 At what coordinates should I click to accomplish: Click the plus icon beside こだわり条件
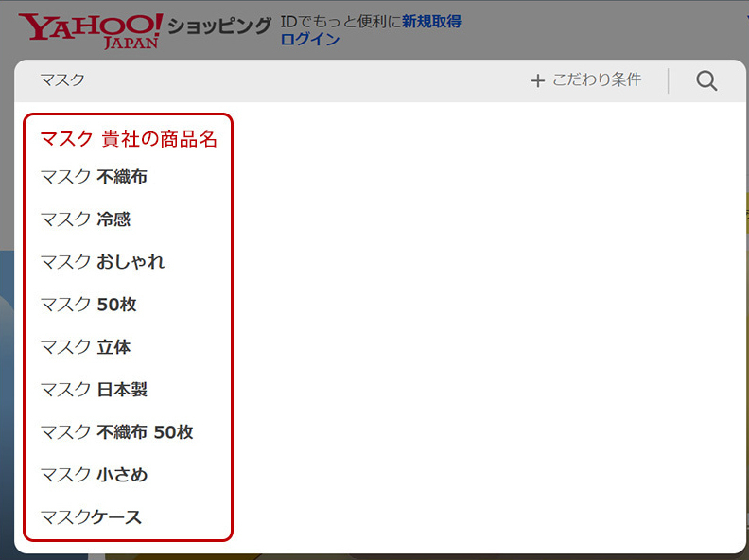(x=537, y=81)
